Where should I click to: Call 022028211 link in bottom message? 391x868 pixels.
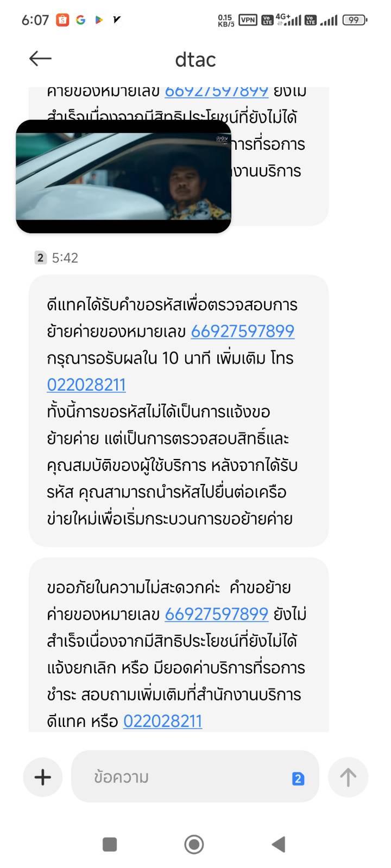point(163,721)
